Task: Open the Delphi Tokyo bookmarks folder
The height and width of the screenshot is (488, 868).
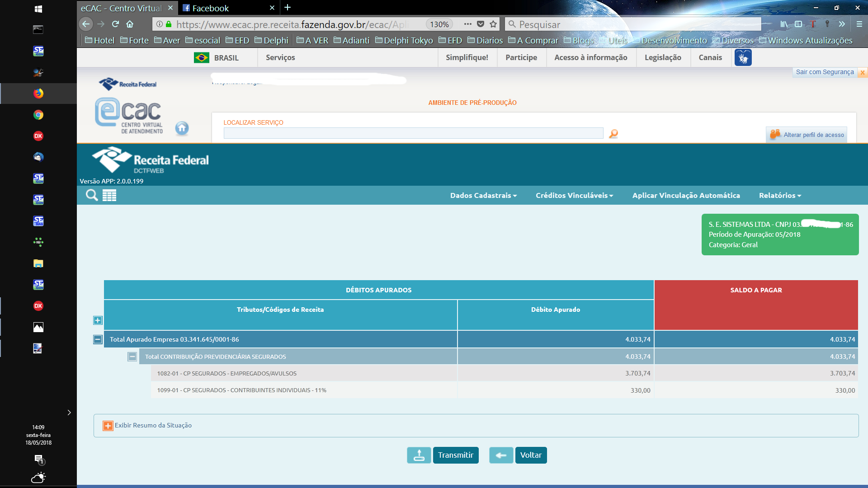Action: (x=404, y=40)
